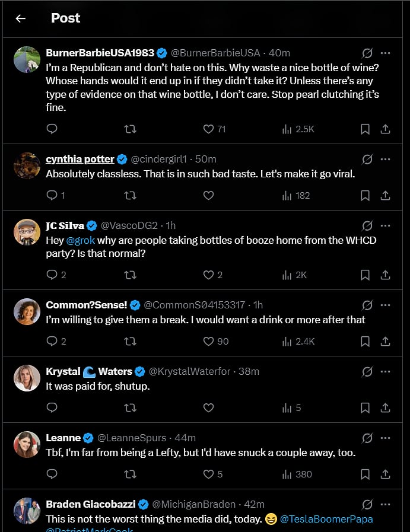Screen dimensions: 410x532
Task: Click Leanne's profile avatar
Action: (x=27, y=445)
